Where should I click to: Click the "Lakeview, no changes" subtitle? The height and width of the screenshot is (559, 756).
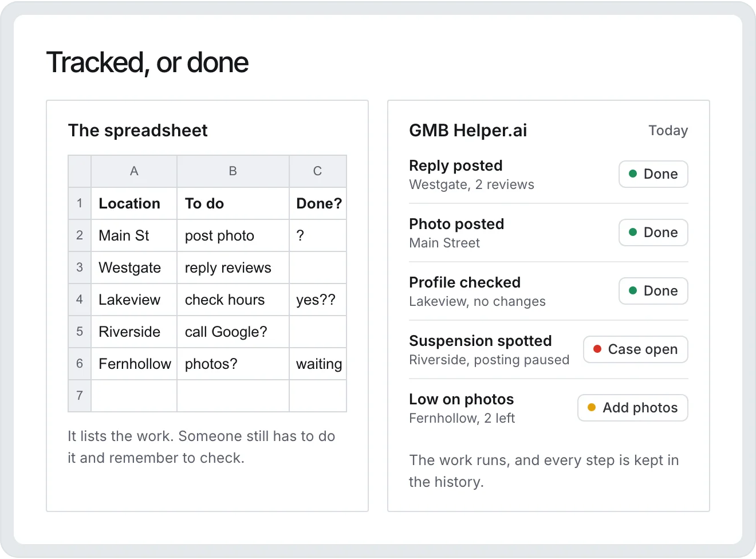tap(478, 301)
